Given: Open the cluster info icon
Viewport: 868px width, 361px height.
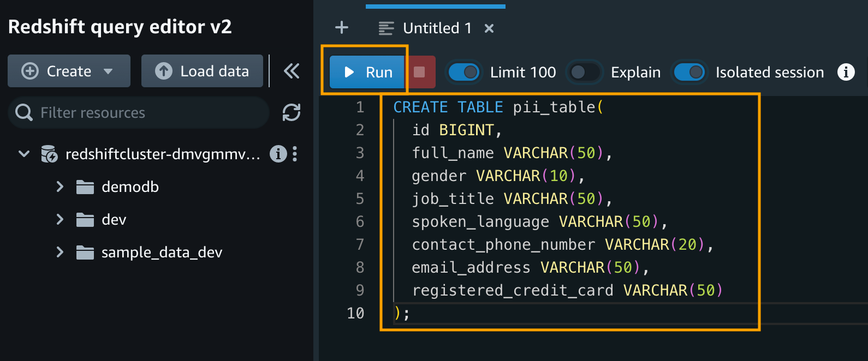Looking at the screenshot, I should point(278,154).
